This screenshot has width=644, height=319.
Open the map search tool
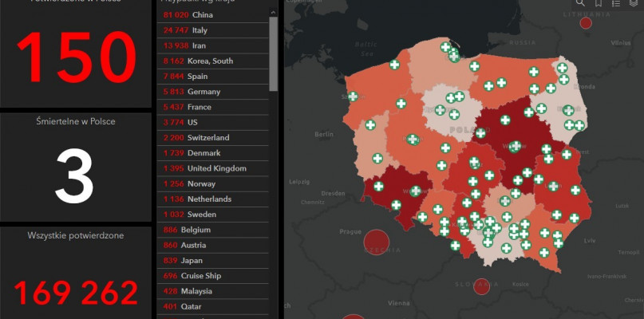580,3
